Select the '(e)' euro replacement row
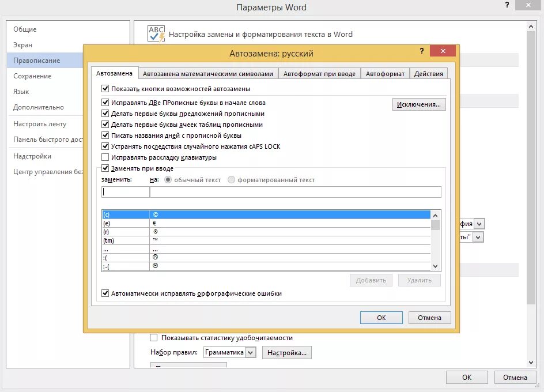544x392 pixels. point(266,223)
